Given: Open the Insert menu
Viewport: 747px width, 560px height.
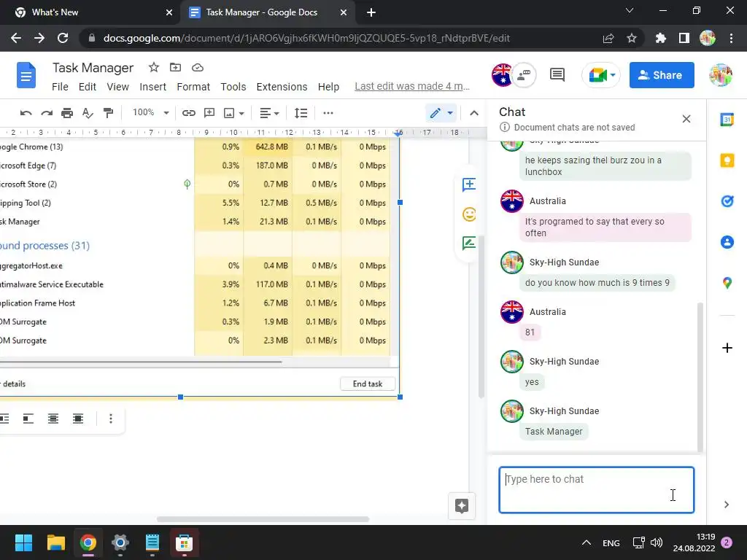Looking at the screenshot, I should pos(153,87).
